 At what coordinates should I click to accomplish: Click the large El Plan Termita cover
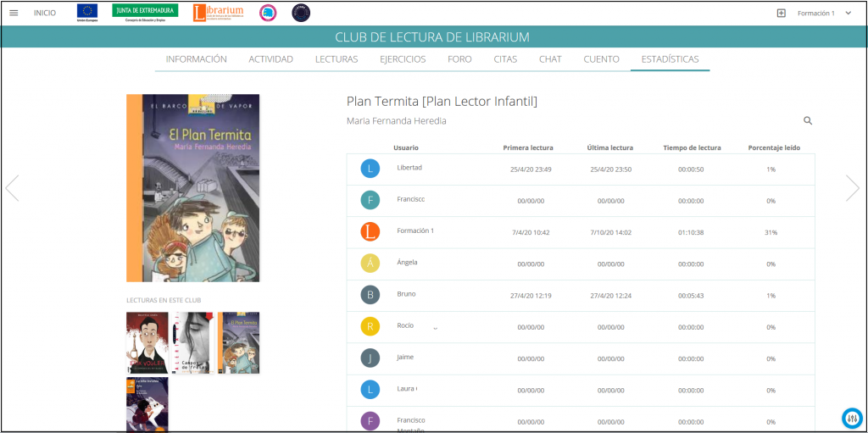click(x=192, y=188)
